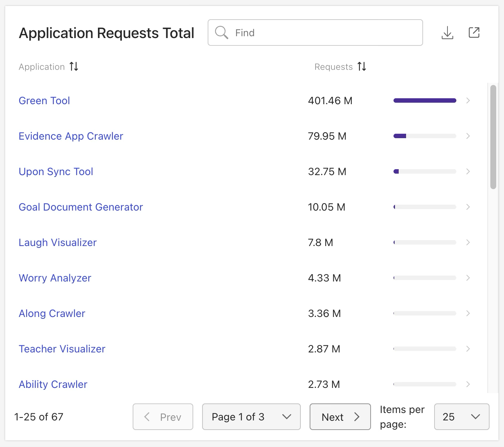Click the Green Tool request progress bar
The image size is (504, 447).
pyautogui.click(x=425, y=100)
